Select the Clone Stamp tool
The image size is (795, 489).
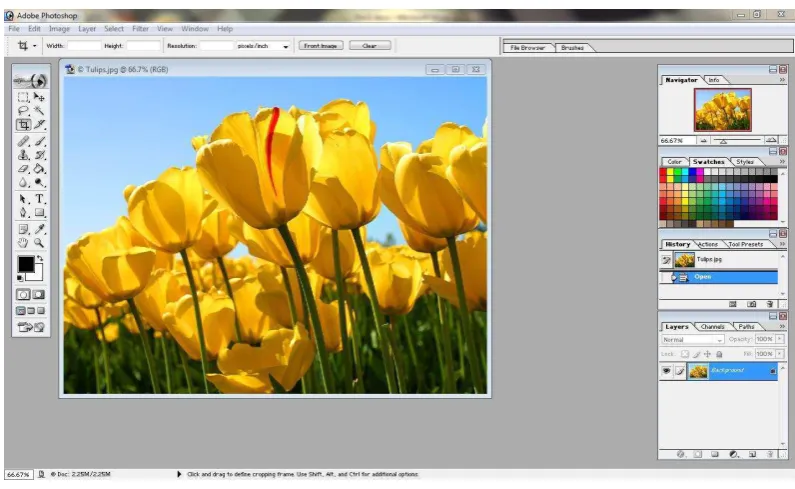(23, 155)
